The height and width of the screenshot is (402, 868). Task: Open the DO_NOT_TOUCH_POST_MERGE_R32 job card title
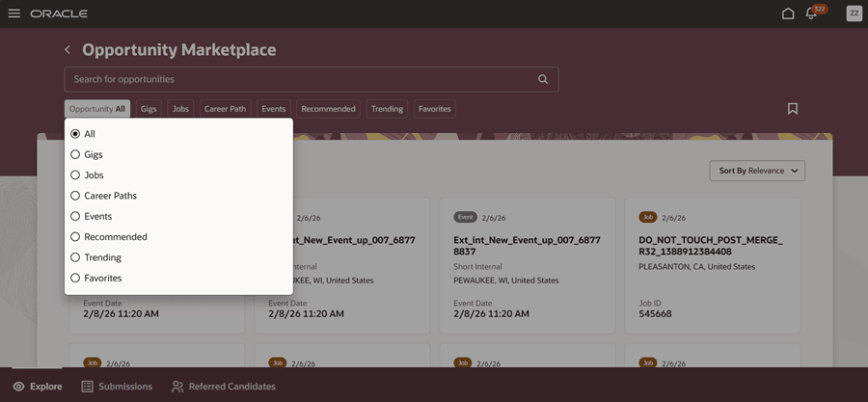click(x=711, y=246)
